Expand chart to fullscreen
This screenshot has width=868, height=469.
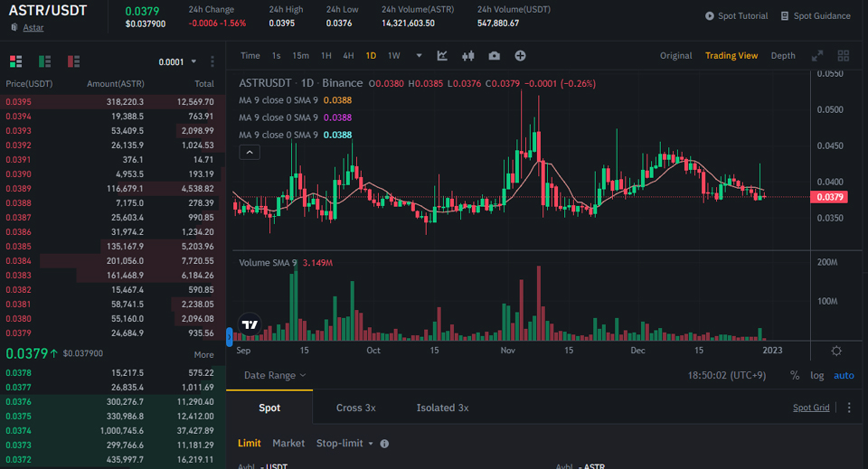(x=817, y=56)
